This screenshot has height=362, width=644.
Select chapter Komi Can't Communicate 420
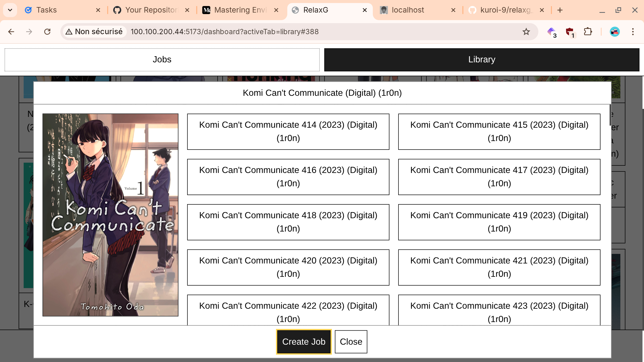click(x=288, y=267)
